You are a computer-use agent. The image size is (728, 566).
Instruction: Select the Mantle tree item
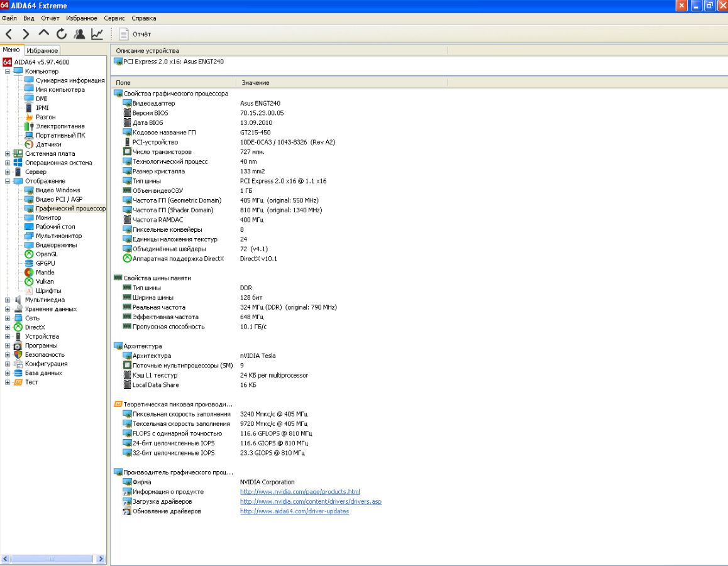[45, 273]
